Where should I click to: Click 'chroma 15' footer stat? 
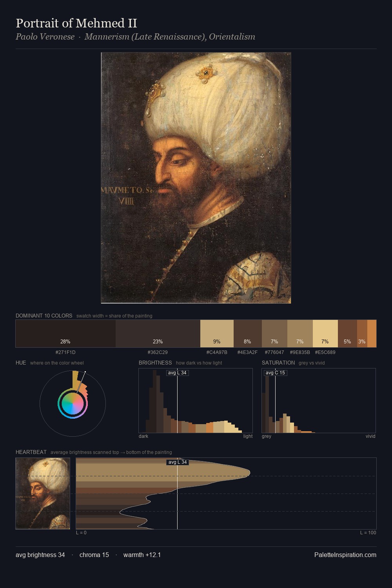[x=94, y=555]
